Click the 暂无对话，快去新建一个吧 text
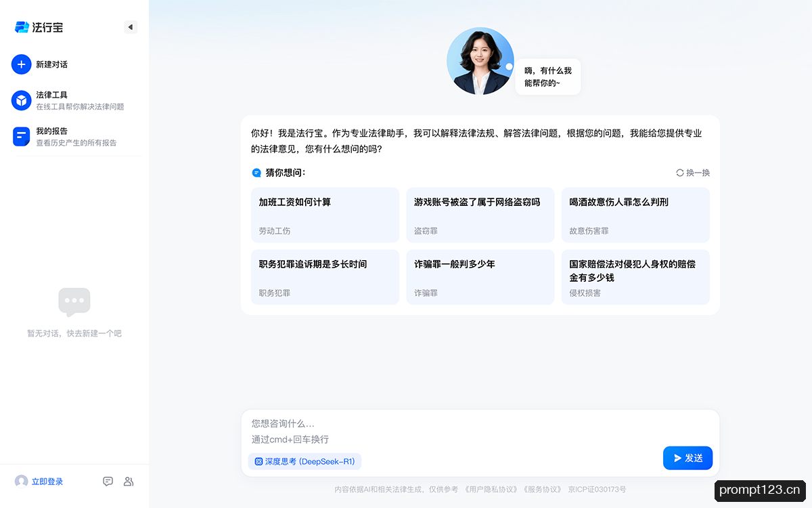This screenshot has height=508, width=812. click(74, 333)
